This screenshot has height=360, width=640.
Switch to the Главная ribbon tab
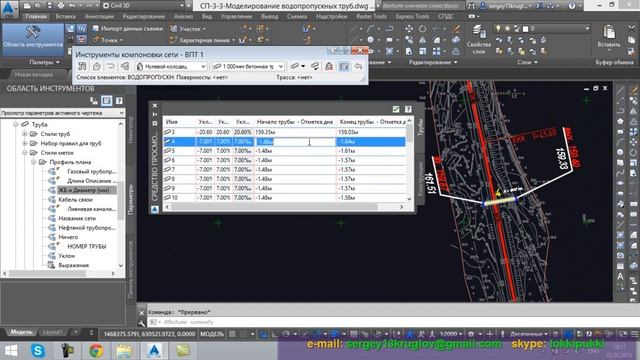[36, 16]
